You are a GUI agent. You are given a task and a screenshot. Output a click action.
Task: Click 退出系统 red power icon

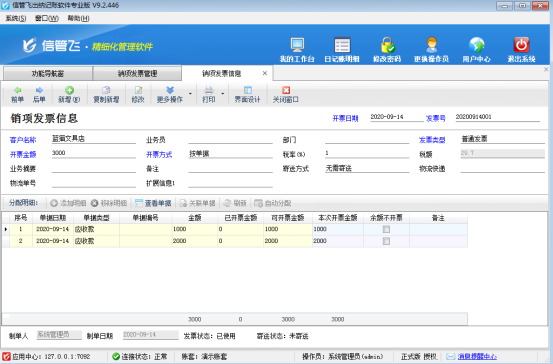pos(521,45)
